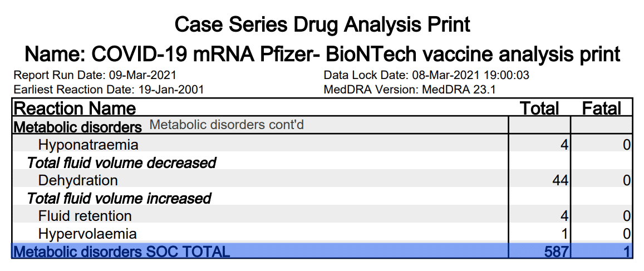The image size is (644, 271).
Task: Select the Hyponatraemia reaction row
Action: (88, 145)
